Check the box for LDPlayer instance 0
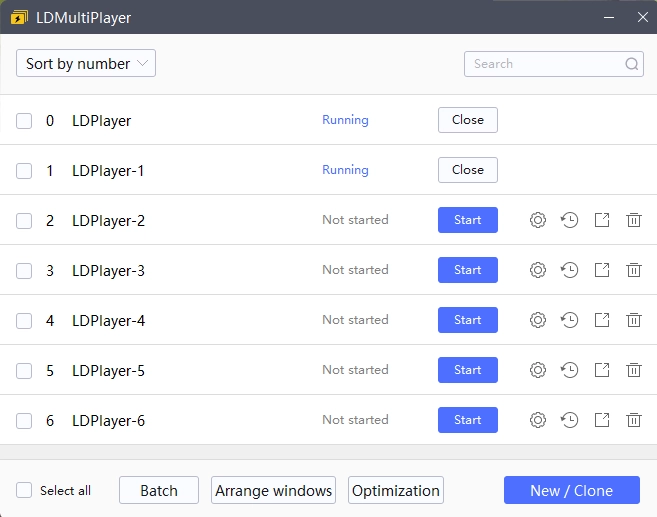This screenshot has height=517, width=657. pyautogui.click(x=24, y=121)
